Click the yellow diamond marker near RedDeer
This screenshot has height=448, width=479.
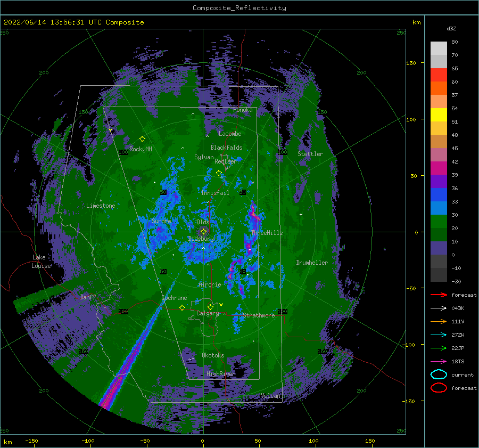[219, 173]
